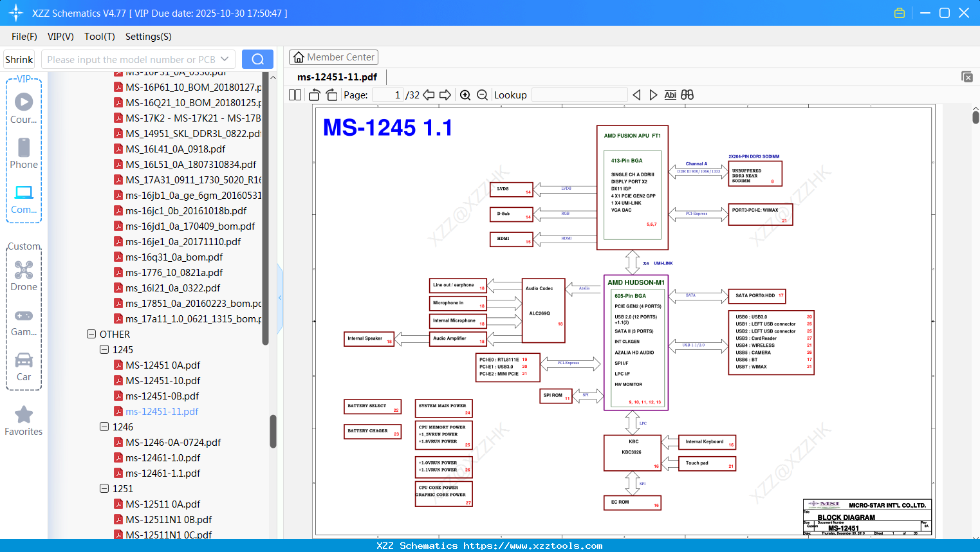Open ms-12461-1.0.pdf
Image resolution: width=980 pixels, height=552 pixels.
click(157, 458)
